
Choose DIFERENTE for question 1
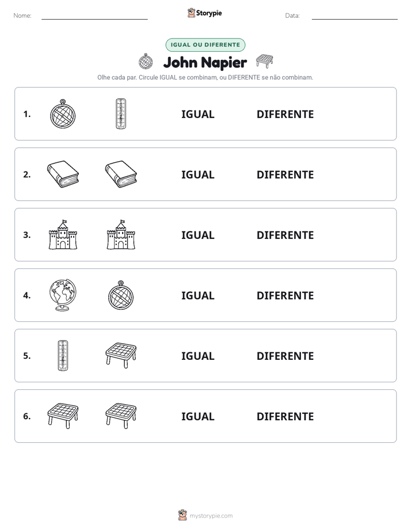[285, 115]
